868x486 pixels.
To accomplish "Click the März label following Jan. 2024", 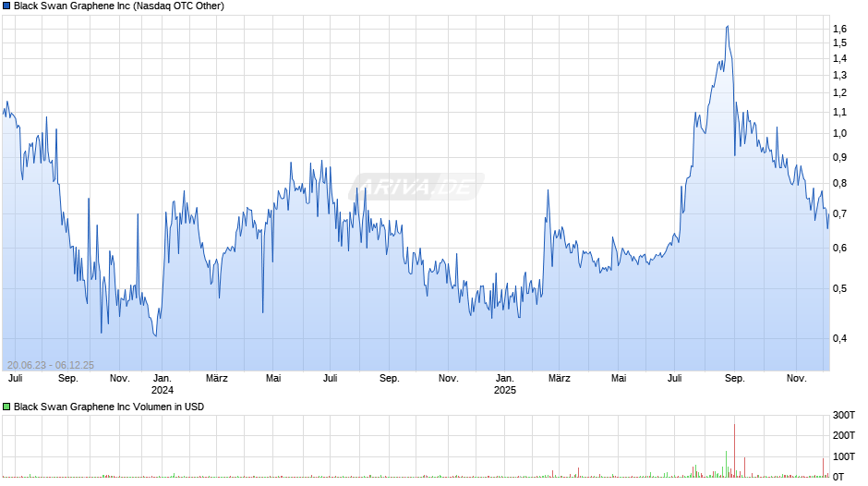I will coord(216,379).
